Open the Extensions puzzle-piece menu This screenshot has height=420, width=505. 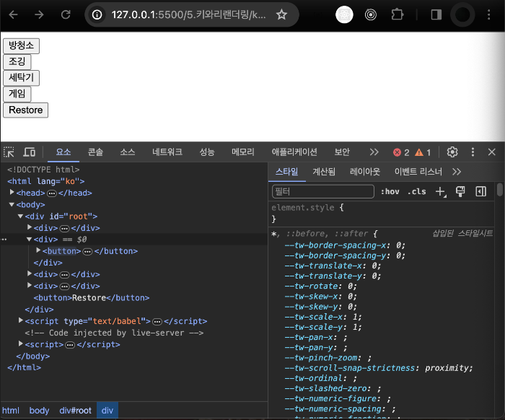coord(397,14)
